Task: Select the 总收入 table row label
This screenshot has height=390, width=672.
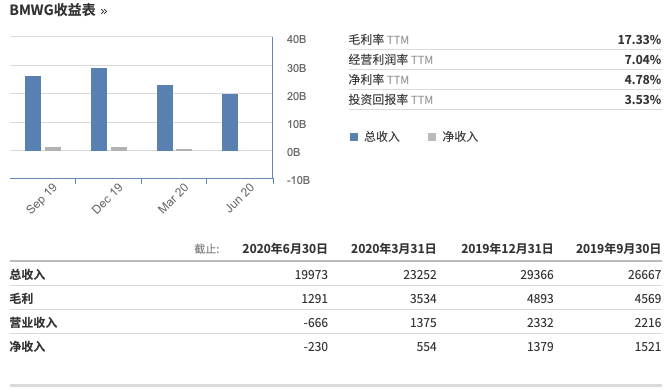Action: 27,274
